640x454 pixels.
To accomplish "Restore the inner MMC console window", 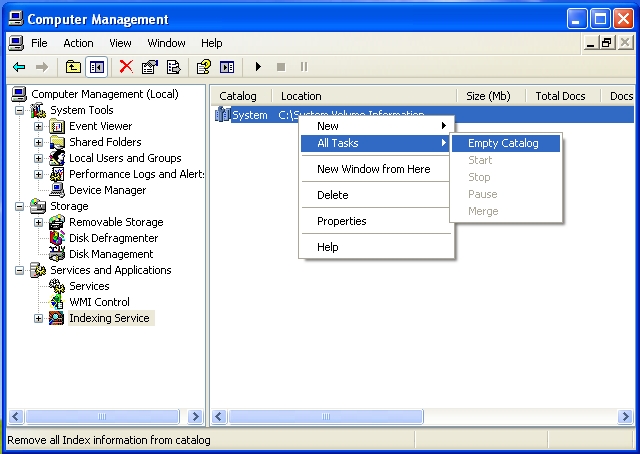I will pyautogui.click(x=607, y=42).
